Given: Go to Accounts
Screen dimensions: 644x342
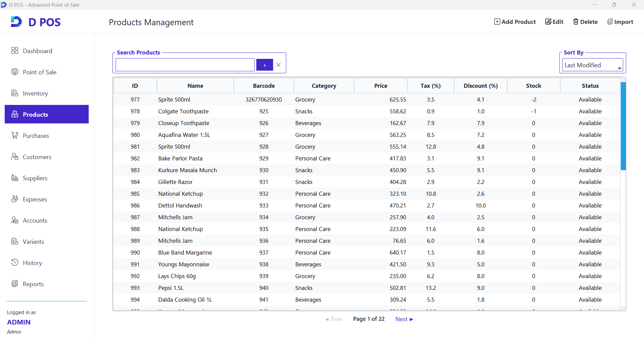Looking at the screenshot, I should coord(47,220).
